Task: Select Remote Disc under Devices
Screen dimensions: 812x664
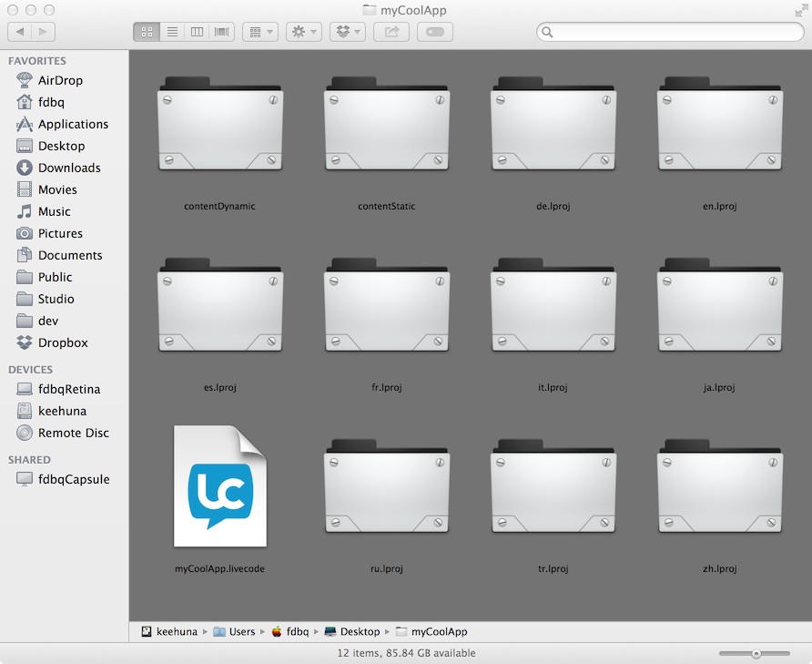Action: tap(73, 433)
